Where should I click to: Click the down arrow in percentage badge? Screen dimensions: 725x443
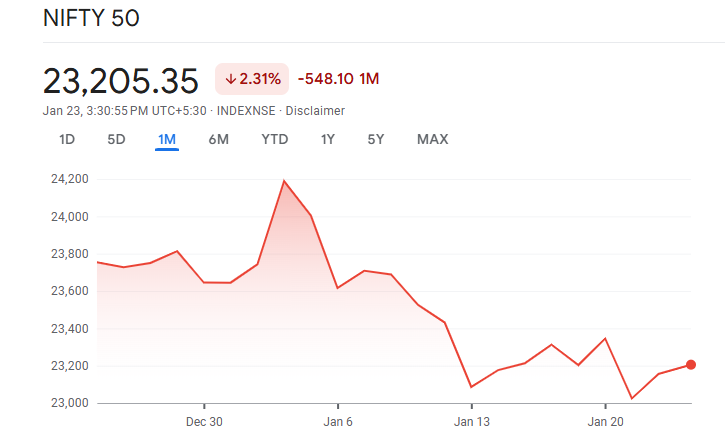(229, 79)
